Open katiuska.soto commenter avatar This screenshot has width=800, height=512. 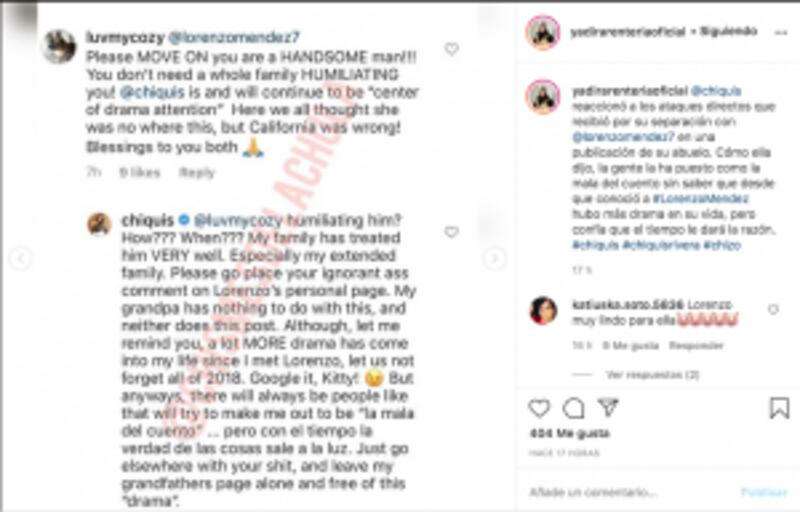coord(543,310)
